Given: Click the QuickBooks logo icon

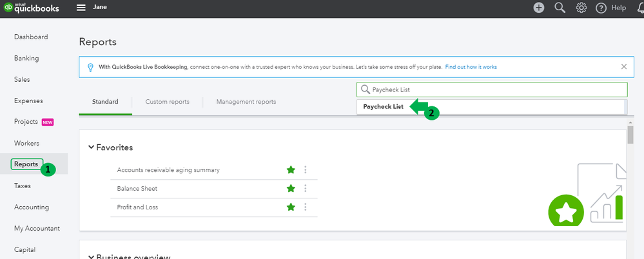Looking at the screenshot, I should [x=8, y=8].
